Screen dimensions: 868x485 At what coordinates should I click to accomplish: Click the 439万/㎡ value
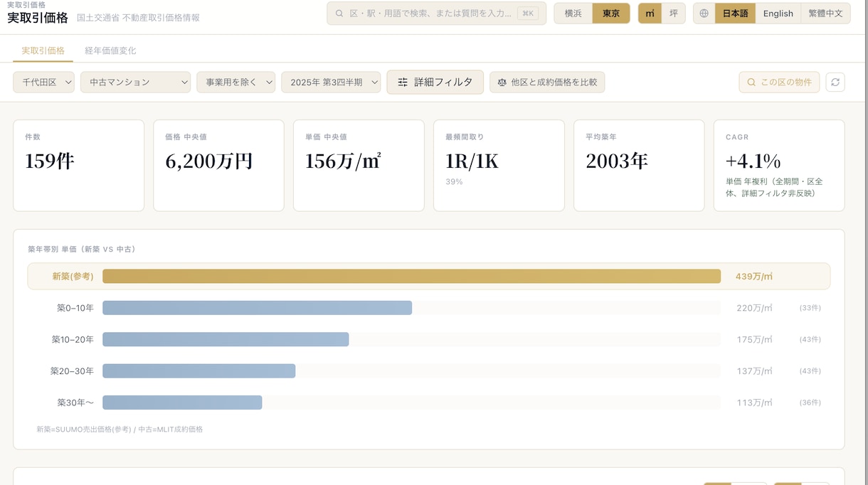click(754, 277)
